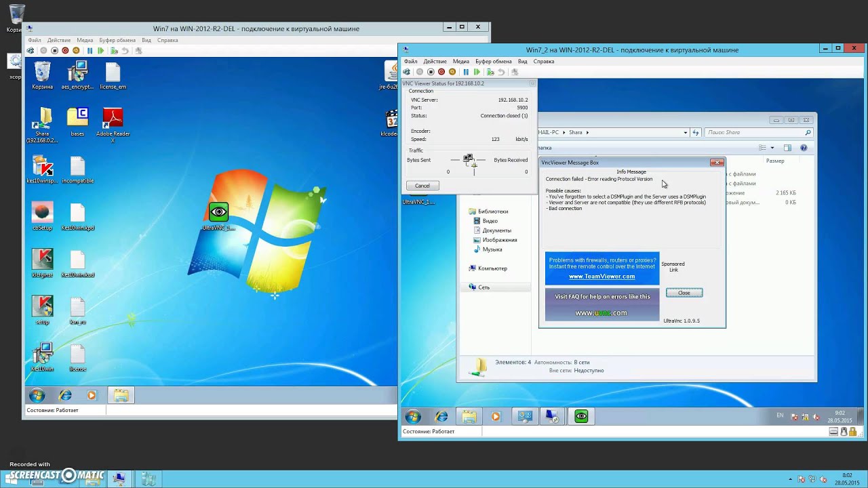Click Explorer help question-mark icon

tap(804, 148)
